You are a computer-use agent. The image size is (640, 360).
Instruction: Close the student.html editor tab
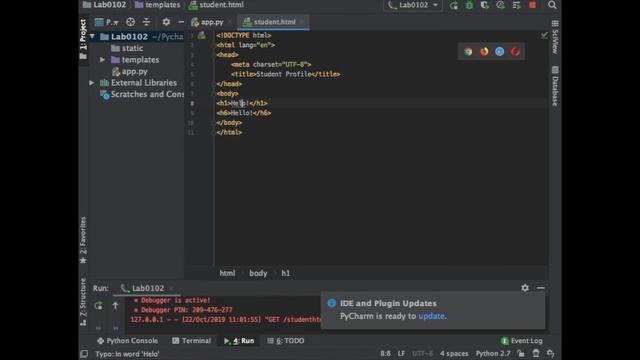(x=302, y=22)
